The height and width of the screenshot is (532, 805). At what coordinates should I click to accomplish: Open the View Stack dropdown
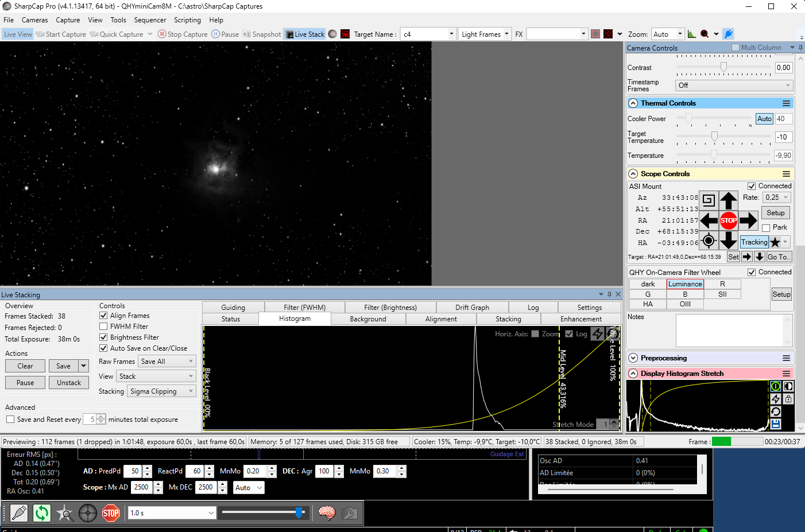[156, 376]
